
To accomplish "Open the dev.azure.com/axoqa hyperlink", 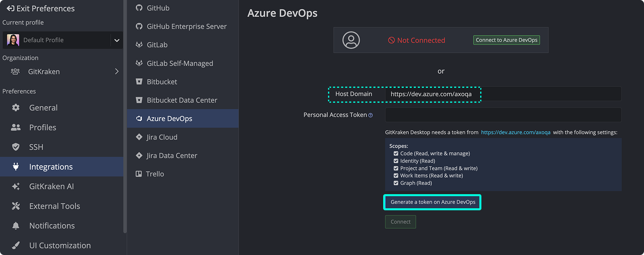I will click(516, 132).
